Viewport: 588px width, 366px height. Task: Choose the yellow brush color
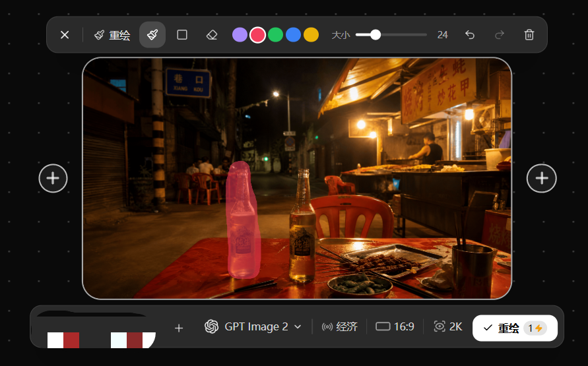[311, 35]
